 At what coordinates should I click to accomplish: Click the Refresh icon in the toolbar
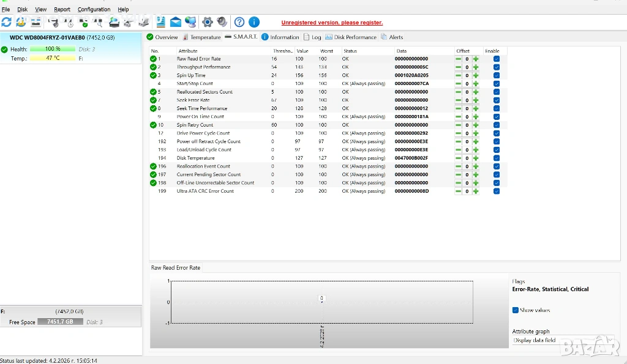7,22
